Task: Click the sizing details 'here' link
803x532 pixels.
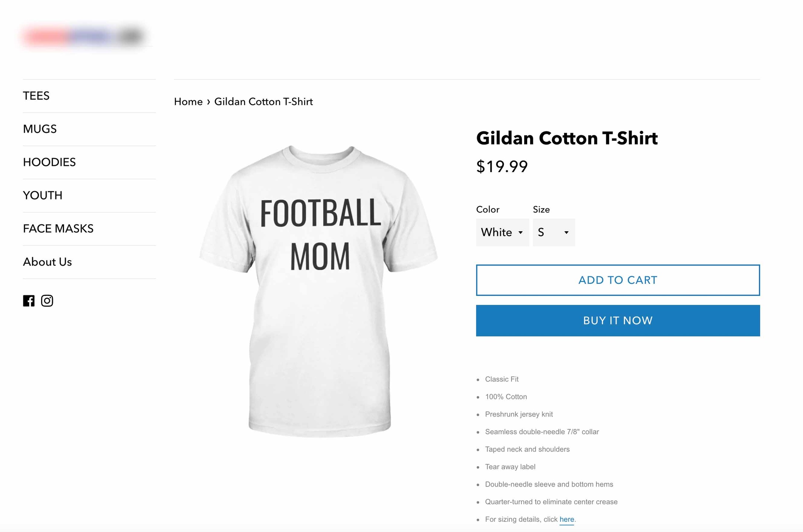Action: click(x=566, y=519)
